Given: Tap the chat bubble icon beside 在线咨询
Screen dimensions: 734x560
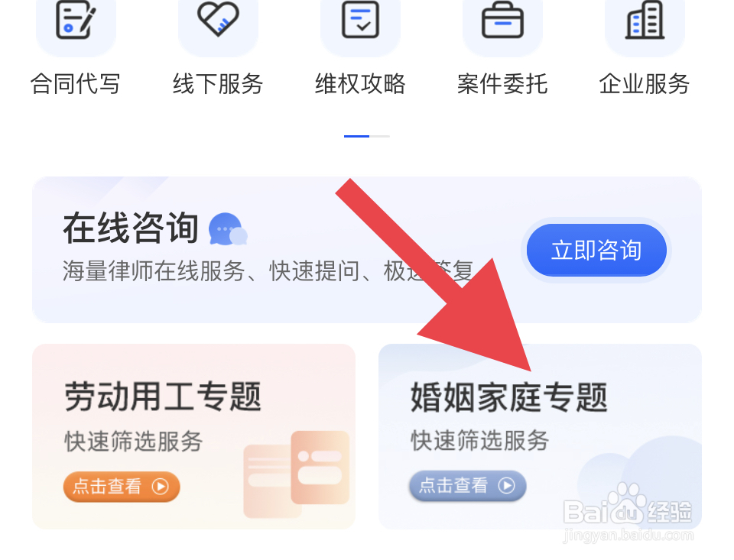Looking at the screenshot, I should tap(228, 229).
